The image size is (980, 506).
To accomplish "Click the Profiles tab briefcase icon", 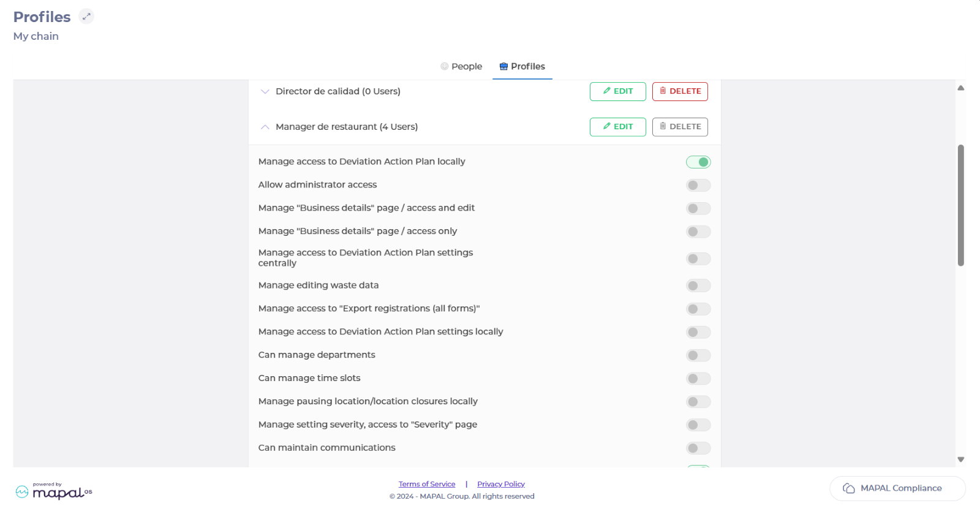I will coord(503,66).
